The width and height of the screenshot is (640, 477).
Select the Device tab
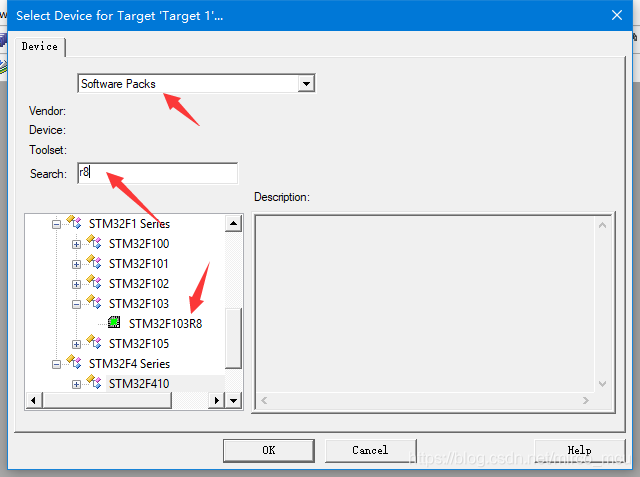pos(40,47)
